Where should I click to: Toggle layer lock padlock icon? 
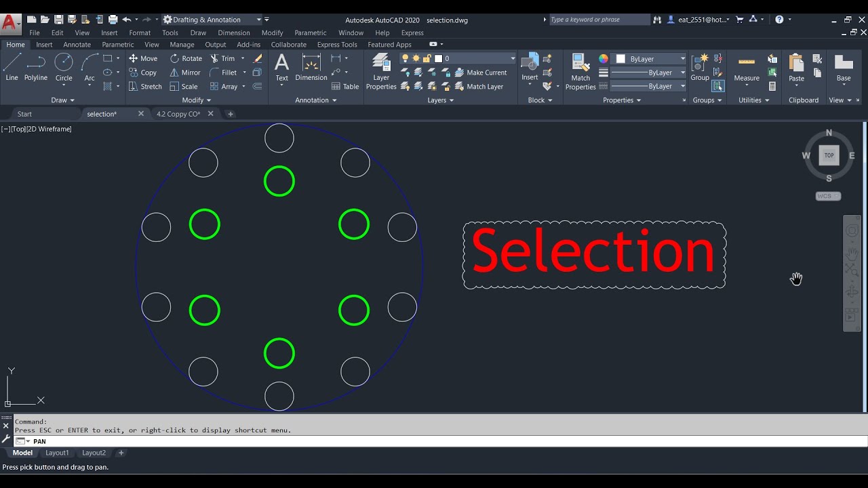[x=427, y=58]
